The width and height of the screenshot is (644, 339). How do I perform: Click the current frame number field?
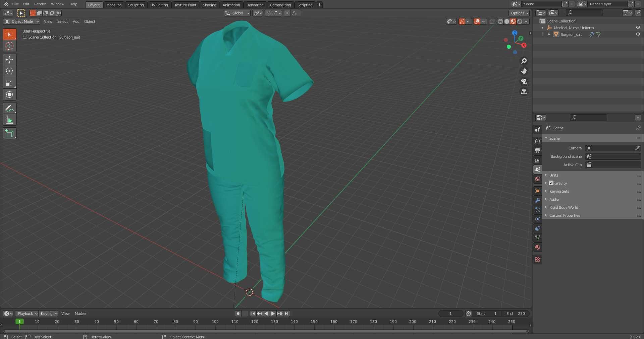450,314
